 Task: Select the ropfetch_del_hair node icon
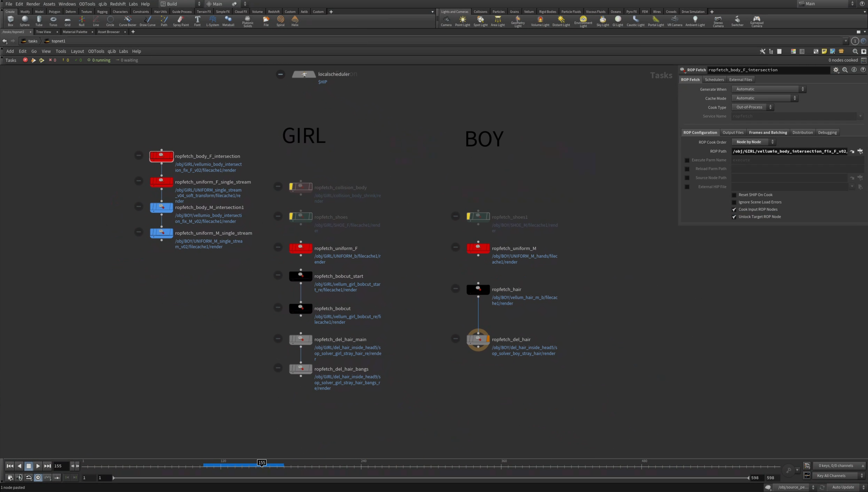pos(478,339)
